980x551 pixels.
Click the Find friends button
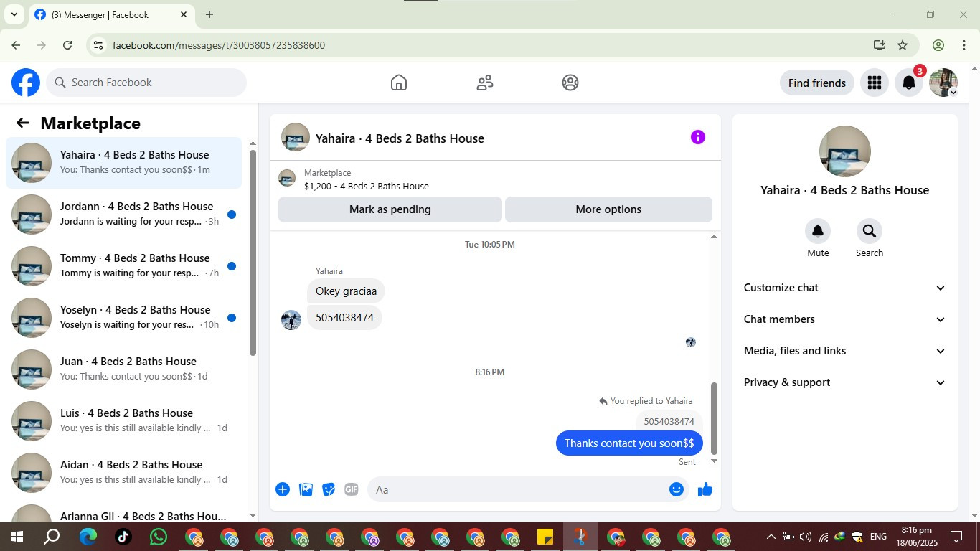817,83
